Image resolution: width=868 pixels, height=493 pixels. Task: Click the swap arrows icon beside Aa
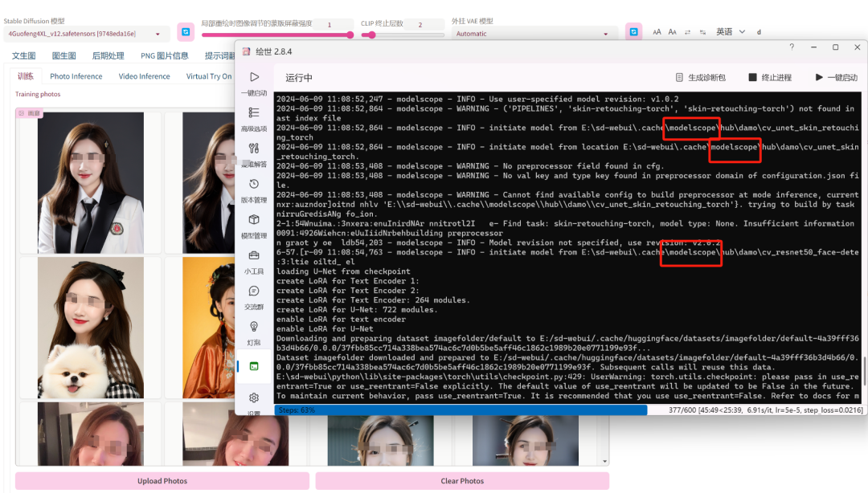coord(687,32)
